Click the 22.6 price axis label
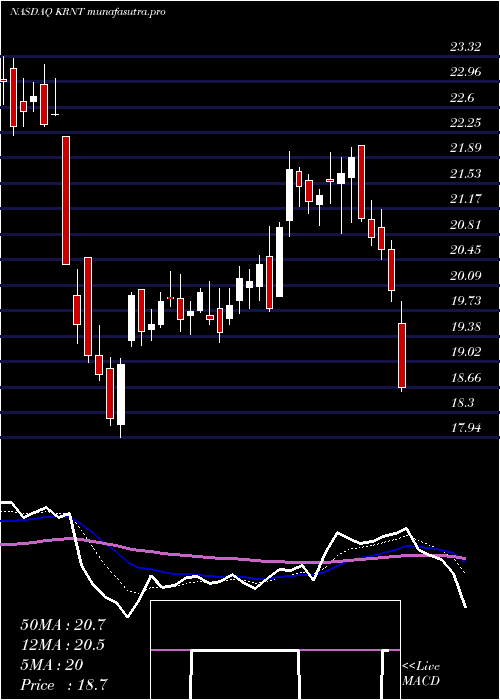 pyautogui.click(x=462, y=98)
